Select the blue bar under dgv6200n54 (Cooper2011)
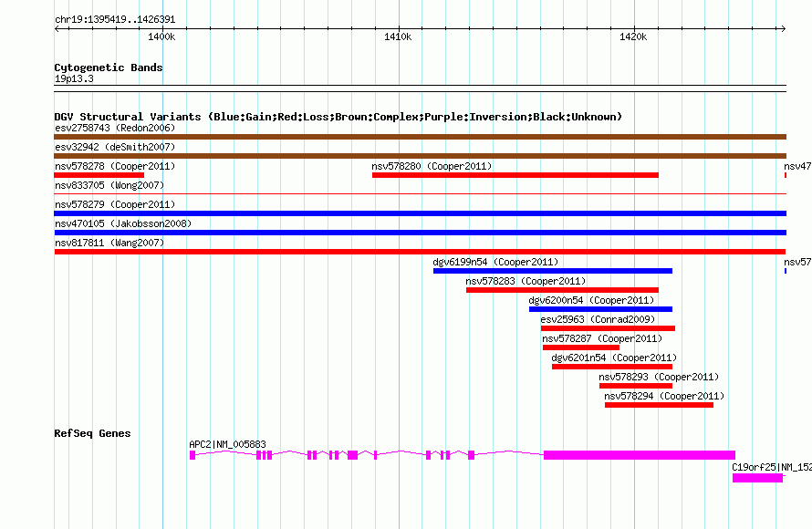812x529 pixels. coord(600,309)
